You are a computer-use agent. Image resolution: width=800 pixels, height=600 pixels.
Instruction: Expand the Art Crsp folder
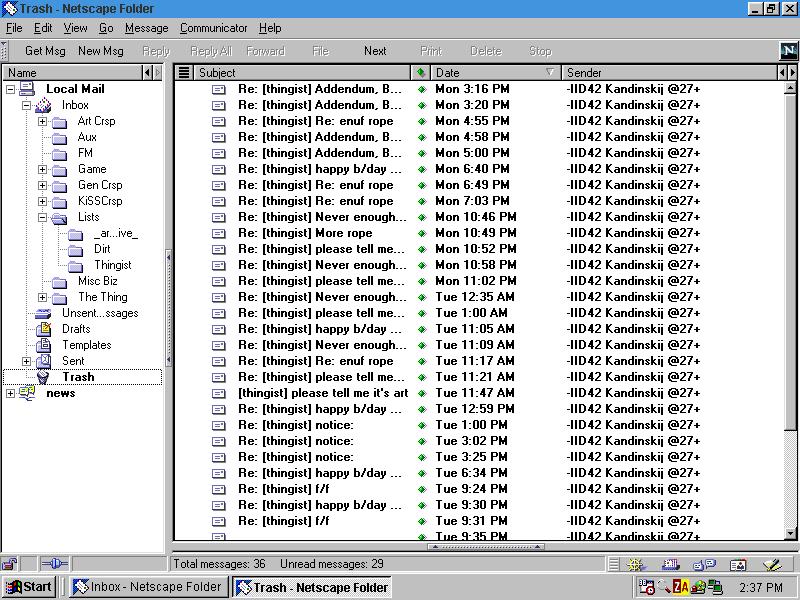(42, 121)
